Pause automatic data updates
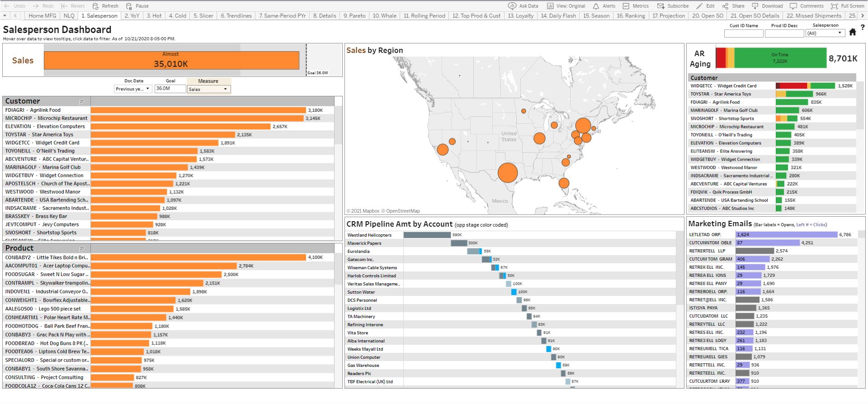868x404 pixels. 137,6
